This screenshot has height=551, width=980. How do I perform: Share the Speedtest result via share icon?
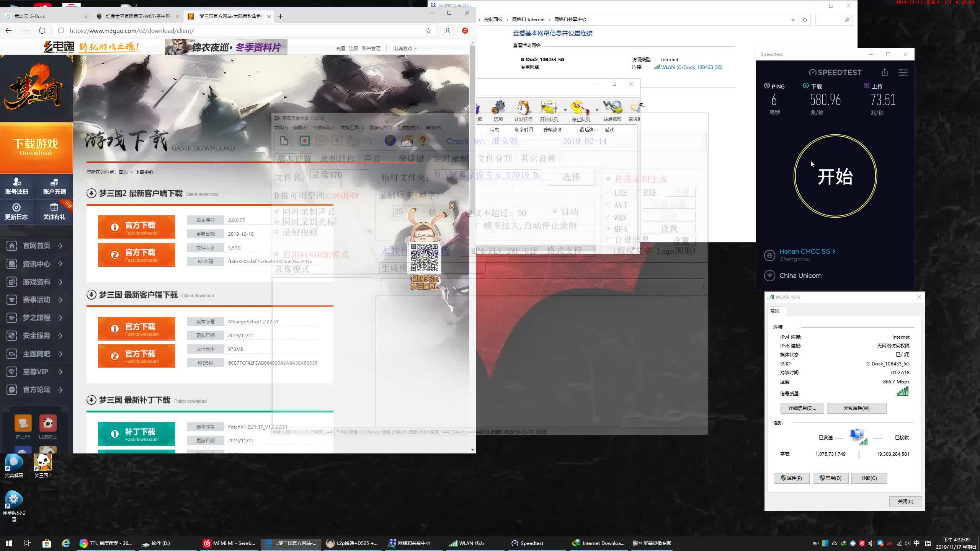tap(884, 72)
